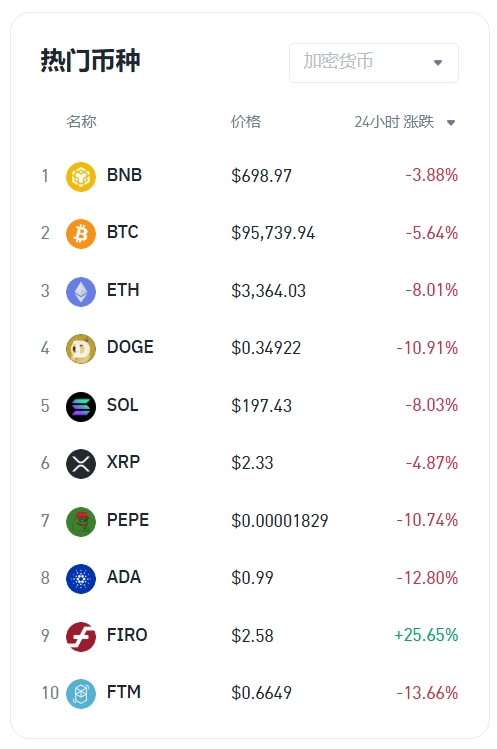Screen dimensions: 497x749
Task: Click FIRO +25.65% change value
Action: pyautogui.click(x=426, y=635)
